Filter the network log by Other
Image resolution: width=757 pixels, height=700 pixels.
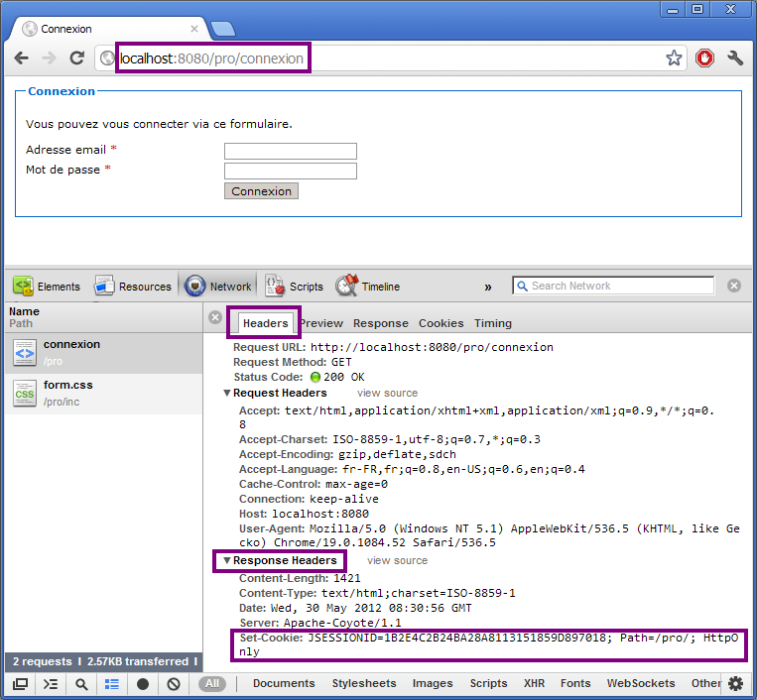coord(705,683)
